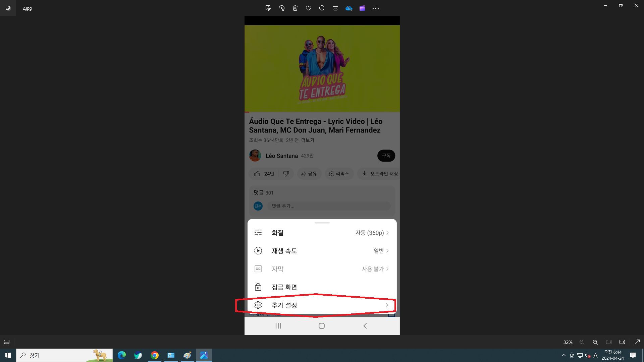Viewport: 644px width, 362px height.
Task: Click the bottom sheet drag handle
Action: click(322, 223)
